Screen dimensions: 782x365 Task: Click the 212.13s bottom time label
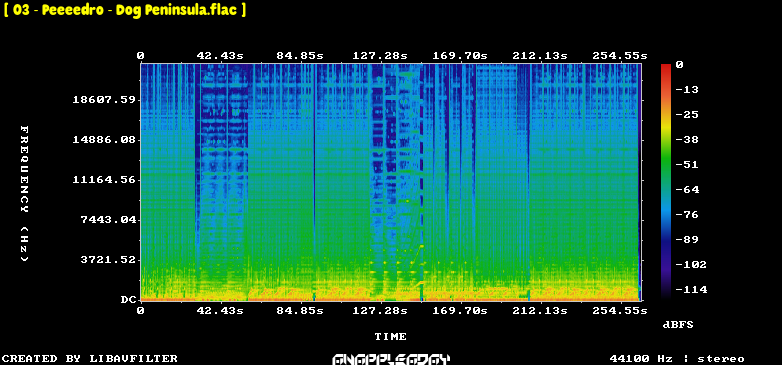coord(540,311)
